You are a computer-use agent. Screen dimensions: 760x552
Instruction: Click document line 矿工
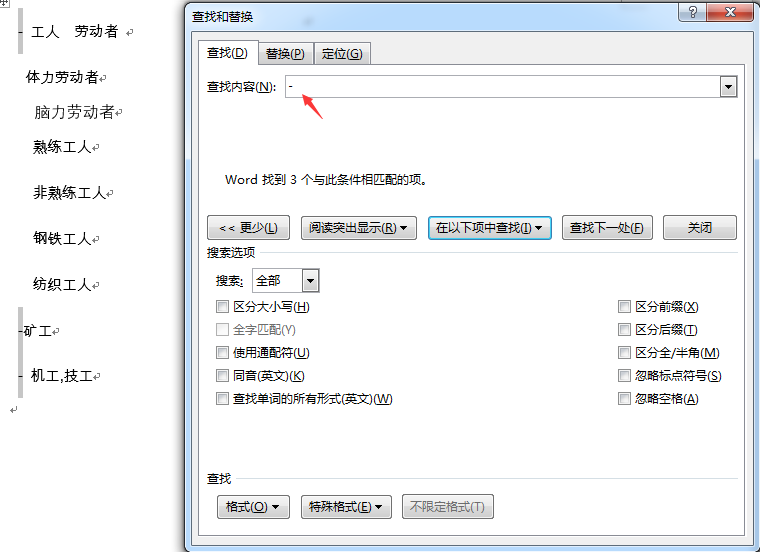click(37, 331)
